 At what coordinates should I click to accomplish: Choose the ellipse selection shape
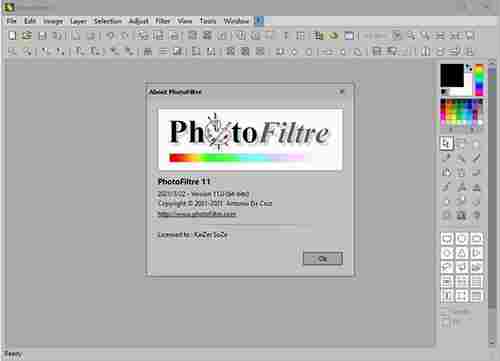click(x=462, y=238)
